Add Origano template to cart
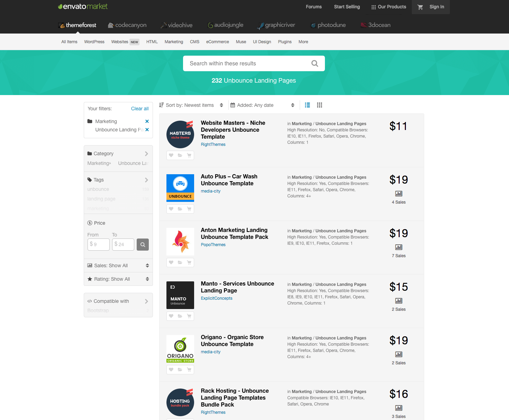 [189, 370]
